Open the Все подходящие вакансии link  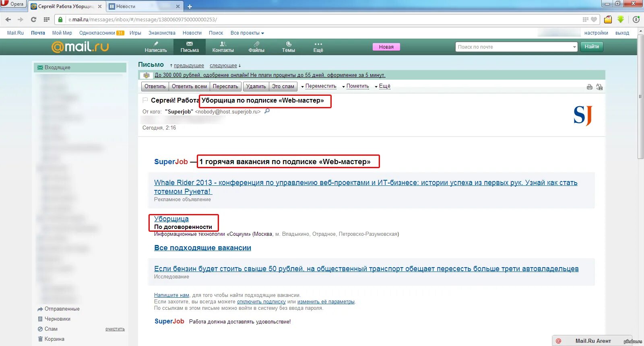point(202,248)
